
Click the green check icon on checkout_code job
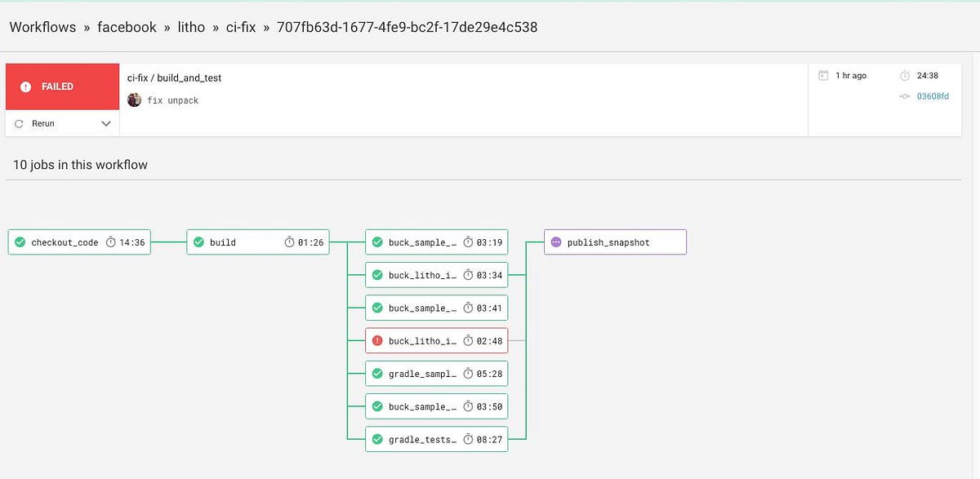pyautogui.click(x=19, y=242)
